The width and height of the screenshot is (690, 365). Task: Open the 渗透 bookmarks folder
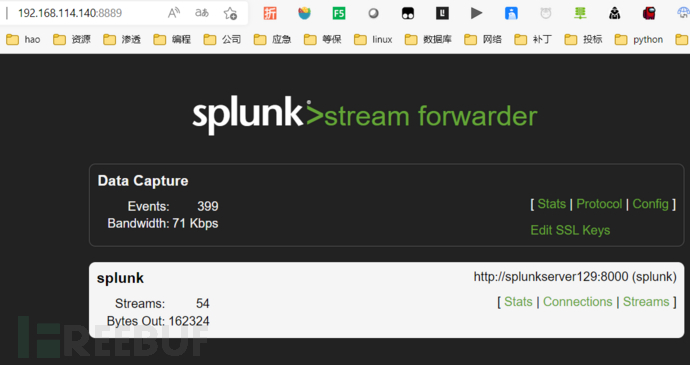(x=122, y=40)
